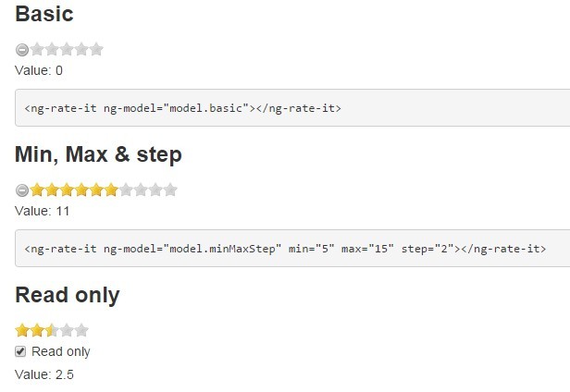The width and height of the screenshot is (570, 392).
Task: Choose the last star in Min, Max & step
Action: point(170,190)
